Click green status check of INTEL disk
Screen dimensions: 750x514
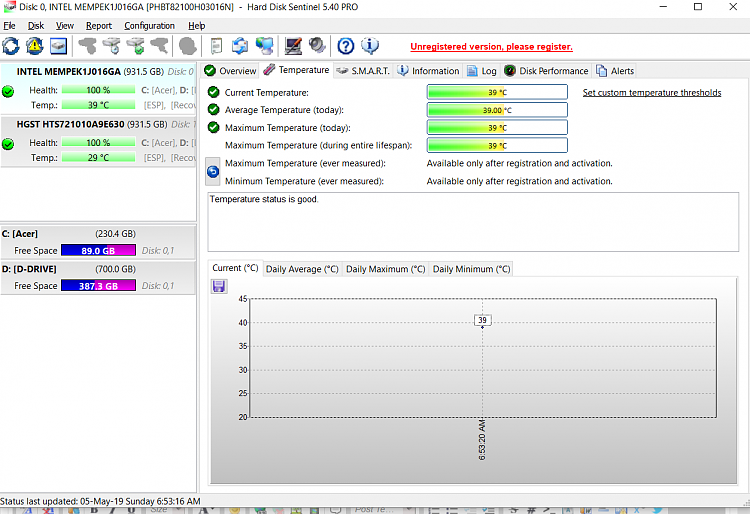click(8, 91)
